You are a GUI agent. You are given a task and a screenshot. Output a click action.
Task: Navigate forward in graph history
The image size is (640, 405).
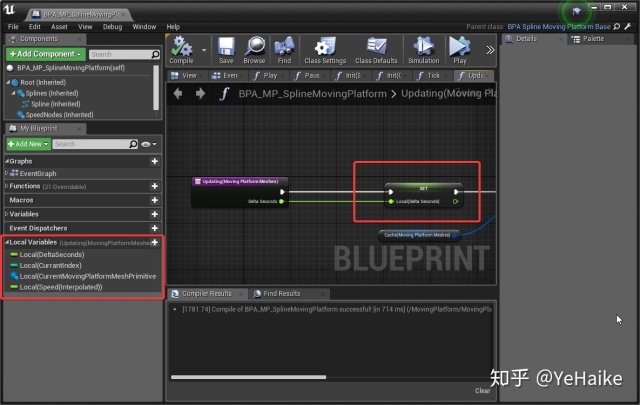200,93
